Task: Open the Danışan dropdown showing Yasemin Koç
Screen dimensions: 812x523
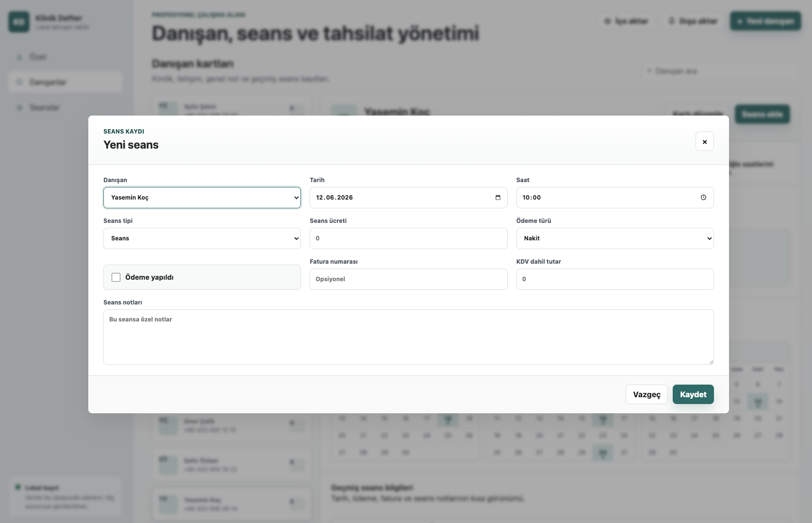Action: coord(202,198)
